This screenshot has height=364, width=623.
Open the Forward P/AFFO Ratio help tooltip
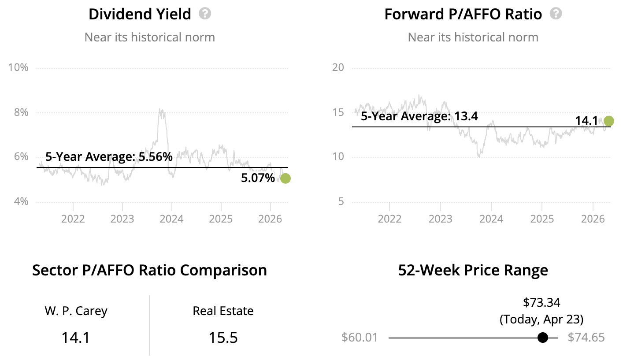(556, 14)
